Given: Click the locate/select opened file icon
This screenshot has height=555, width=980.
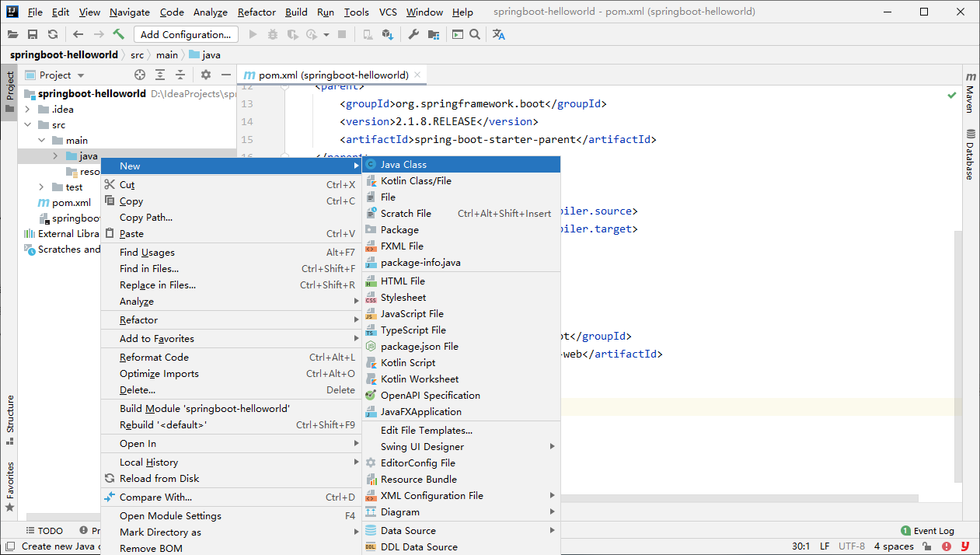Looking at the screenshot, I should 140,75.
